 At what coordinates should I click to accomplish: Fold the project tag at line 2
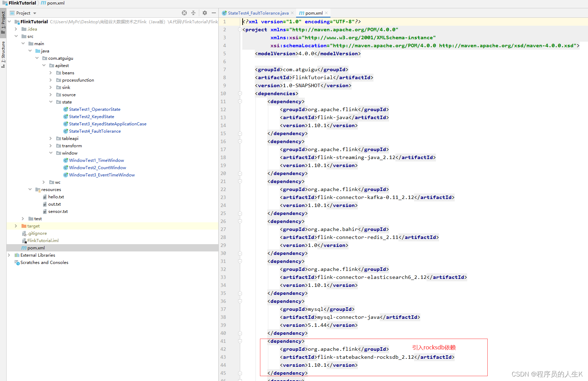[x=240, y=30]
